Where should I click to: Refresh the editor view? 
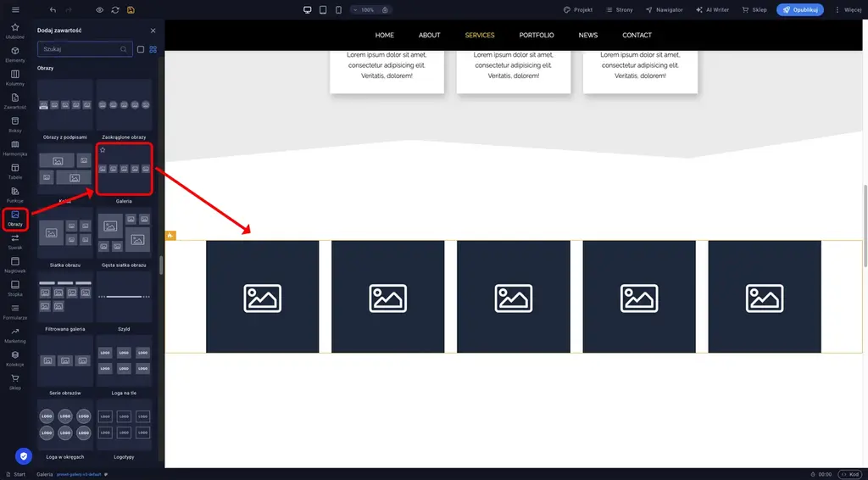115,10
